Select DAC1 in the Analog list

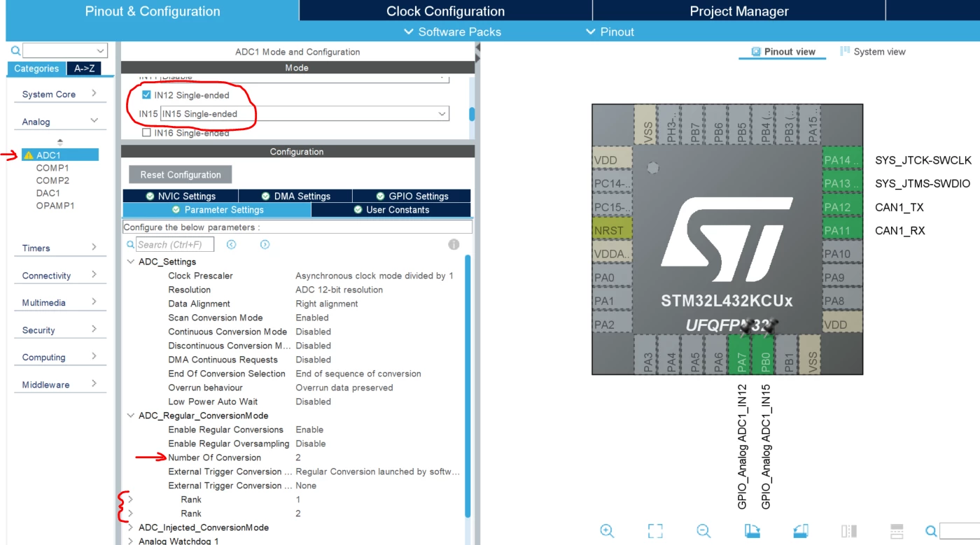pyautogui.click(x=48, y=193)
